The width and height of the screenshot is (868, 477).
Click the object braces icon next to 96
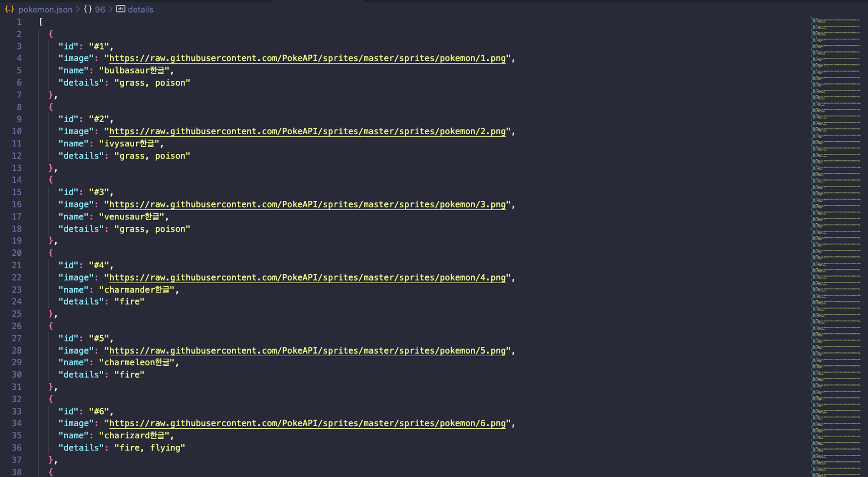(88, 9)
